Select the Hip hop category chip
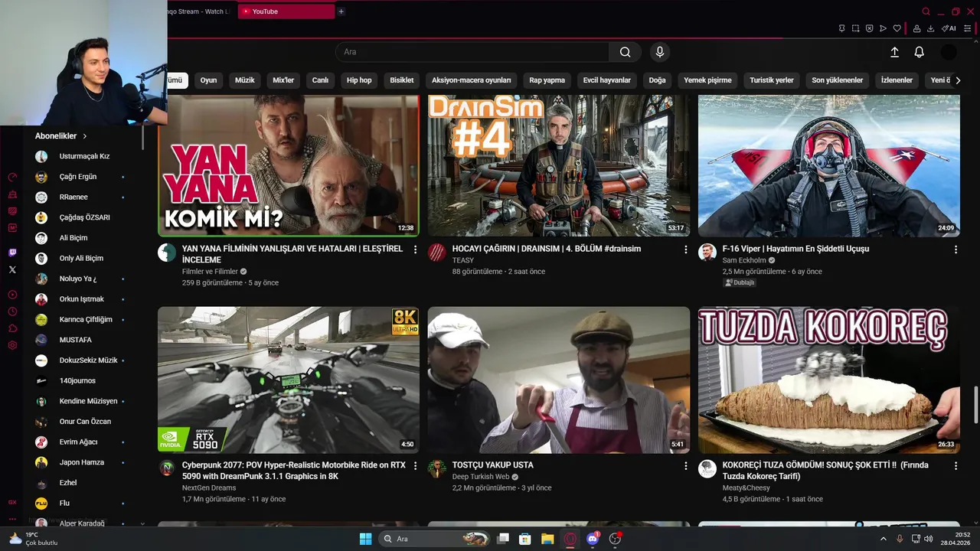The width and height of the screenshot is (980, 551). click(359, 80)
